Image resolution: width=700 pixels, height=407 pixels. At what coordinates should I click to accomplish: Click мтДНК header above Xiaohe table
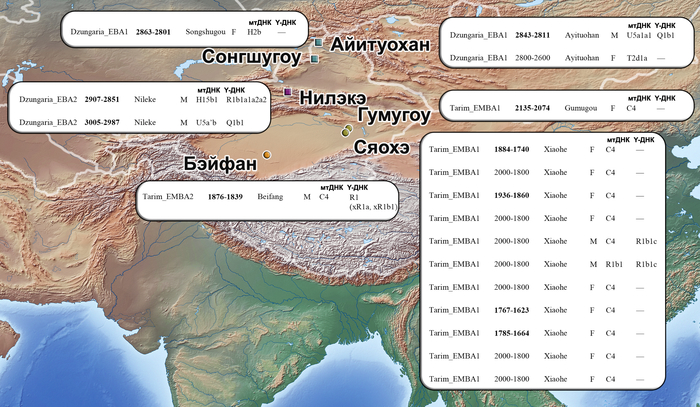click(x=618, y=140)
